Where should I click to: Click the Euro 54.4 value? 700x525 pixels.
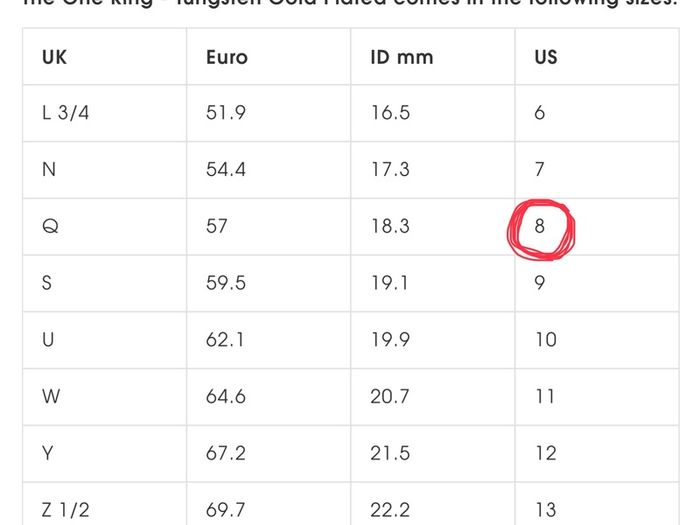[x=225, y=169]
